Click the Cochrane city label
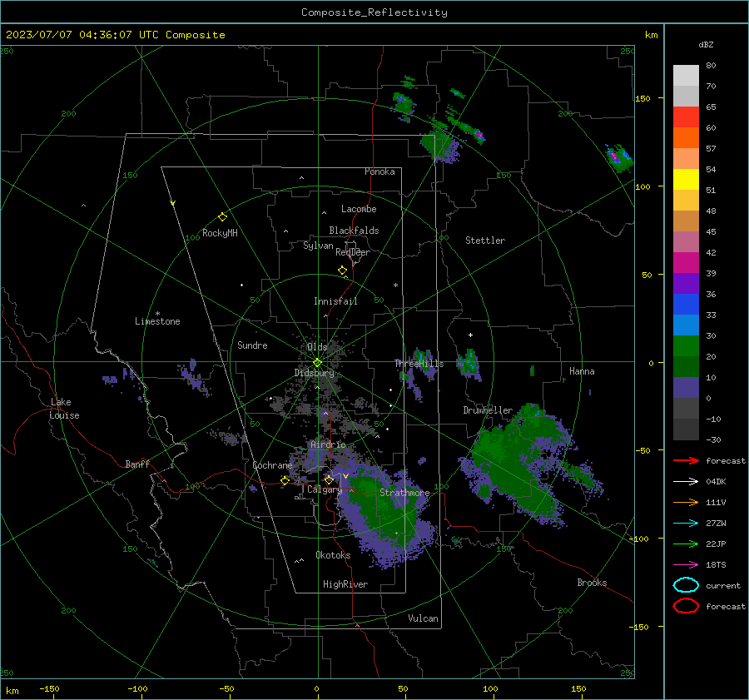749x700 pixels. [x=272, y=465]
